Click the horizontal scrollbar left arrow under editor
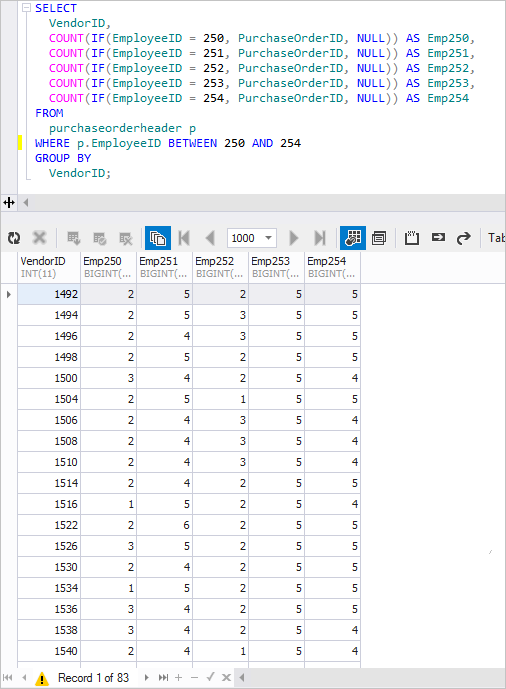Viewport: 506px width, 689px height. coord(25,203)
